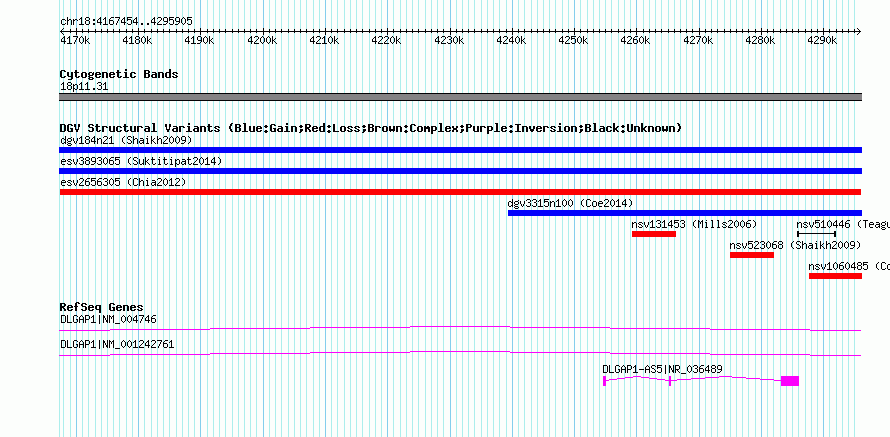Click the 4220k ruler position
This screenshot has height=437, width=890.
(x=387, y=41)
